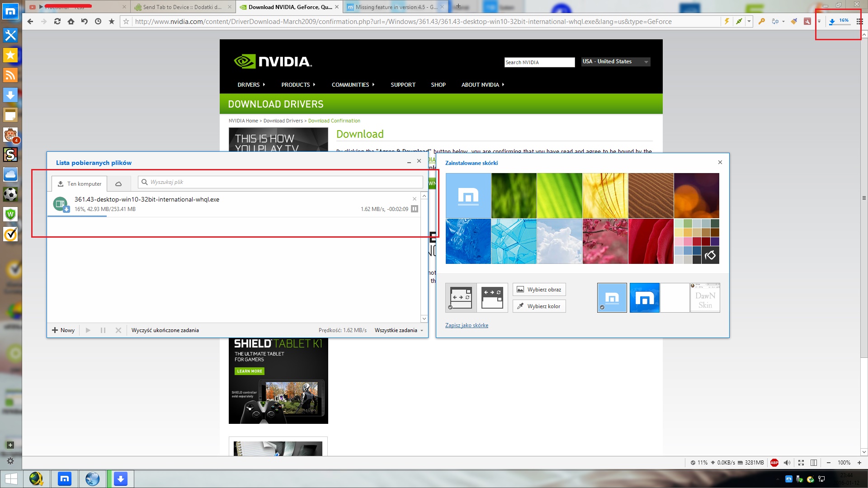Viewport: 868px width, 488px height.
Task: Select the sand dunes skin thumbnail
Action: [651, 196]
